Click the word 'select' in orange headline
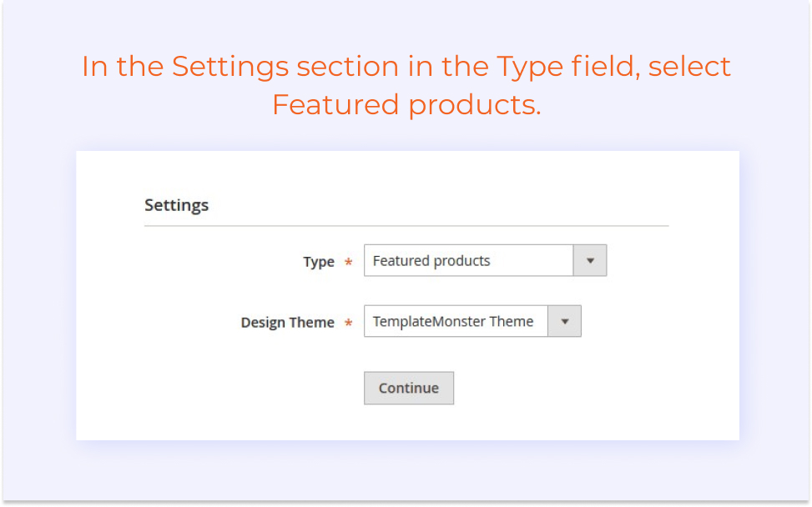 point(689,67)
